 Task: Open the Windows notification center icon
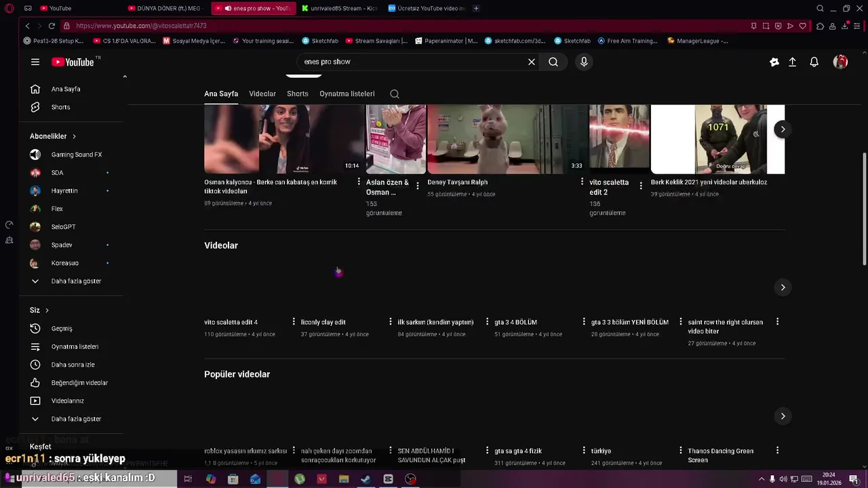pos(854,479)
